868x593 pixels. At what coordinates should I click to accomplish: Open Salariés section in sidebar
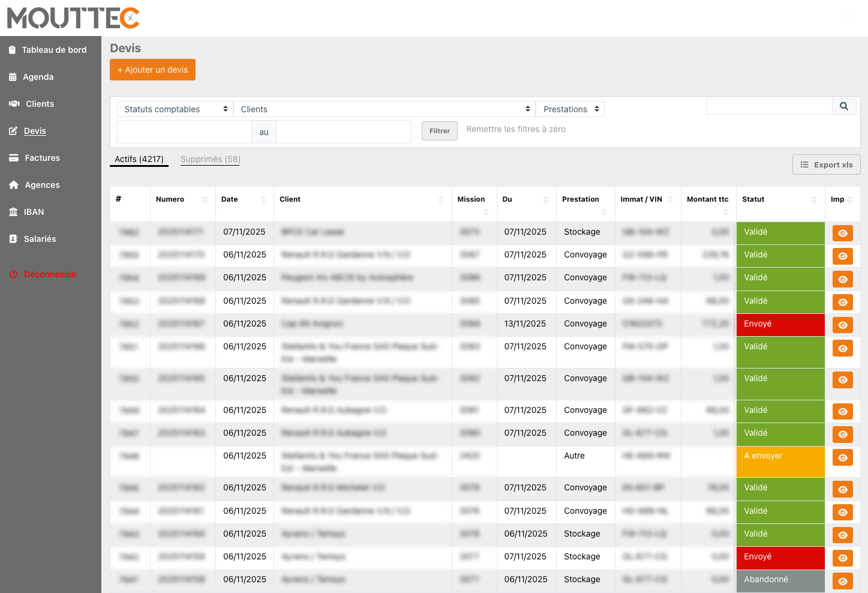coord(40,239)
